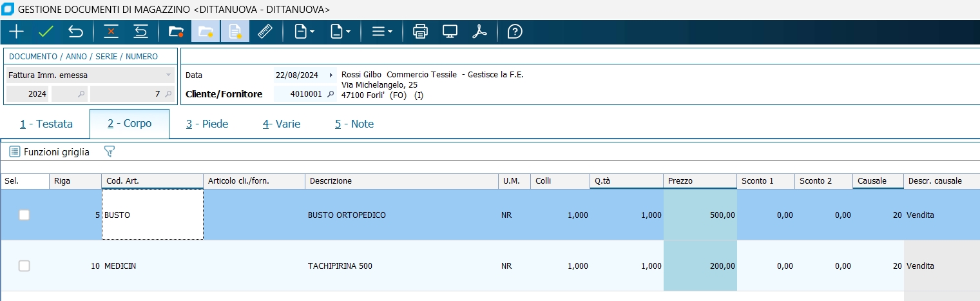980x301 pixels.
Task: Click the BUSTO ORTOPEDICO description cell
Action: click(x=401, y=215)
